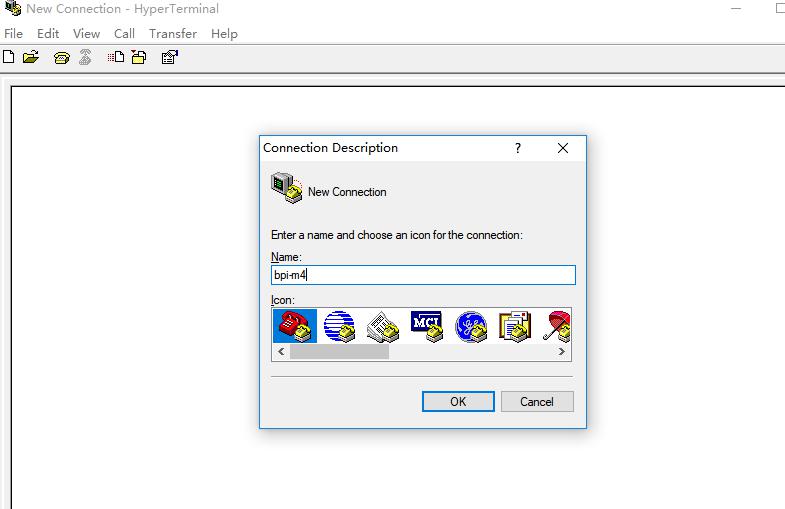Open the File menu
The image size is (785, 509).
pyautogui.click(x=13, y=33)
